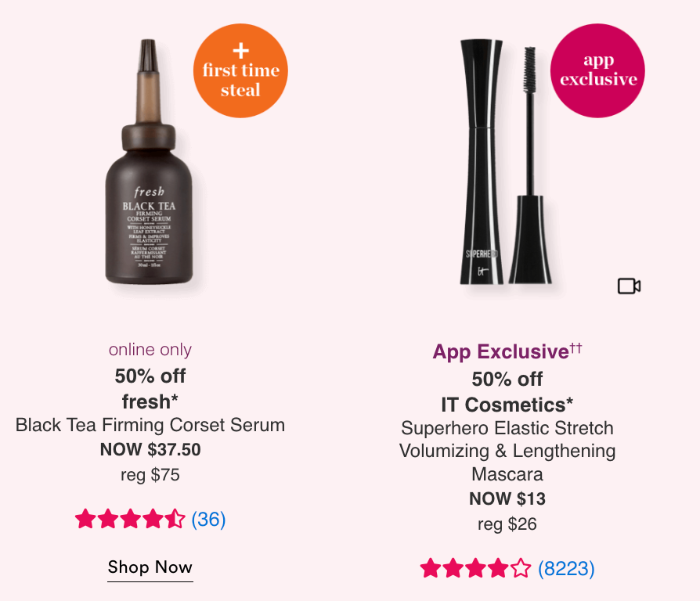Click the reg $75 original price

tap(150, 474)
